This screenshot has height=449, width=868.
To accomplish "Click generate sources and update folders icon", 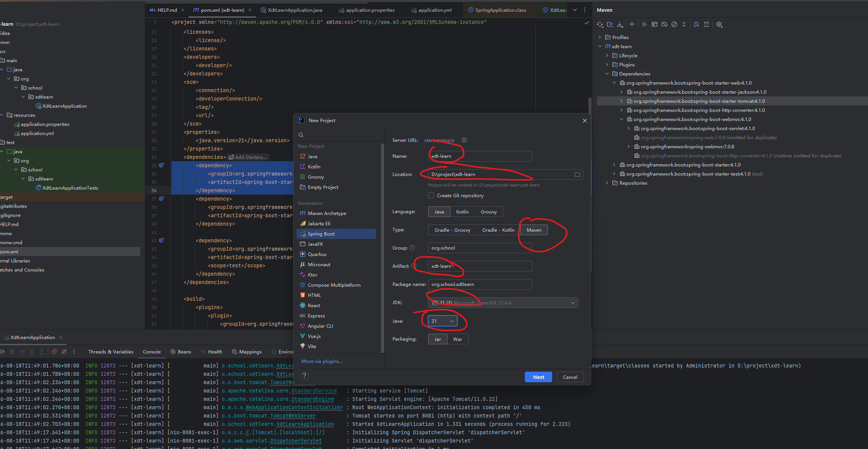I will coord(610,24).
